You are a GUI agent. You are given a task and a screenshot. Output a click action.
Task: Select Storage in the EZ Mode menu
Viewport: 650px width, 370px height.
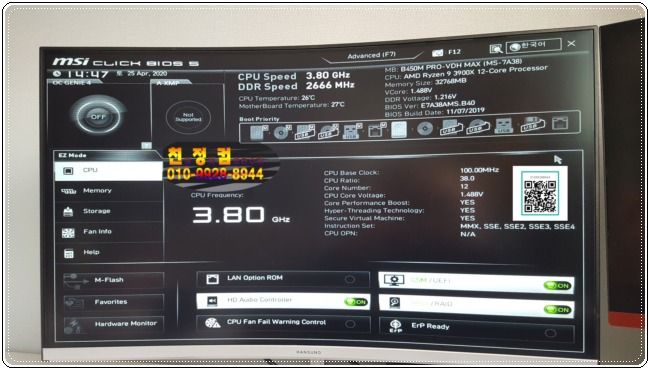109,211
